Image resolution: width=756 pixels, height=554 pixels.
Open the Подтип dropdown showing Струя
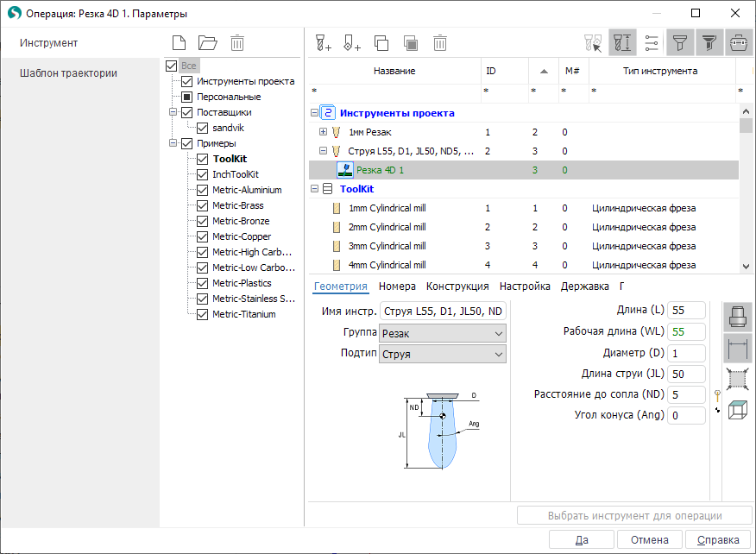(443, 355)
